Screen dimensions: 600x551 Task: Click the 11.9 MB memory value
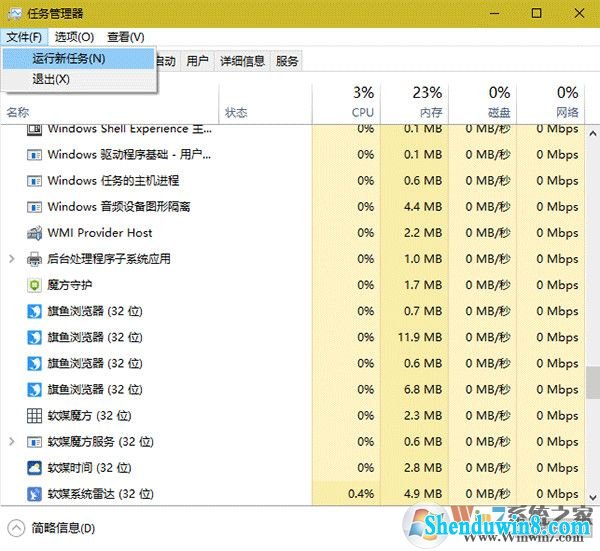pyautogui.click(x=420, y=337)
